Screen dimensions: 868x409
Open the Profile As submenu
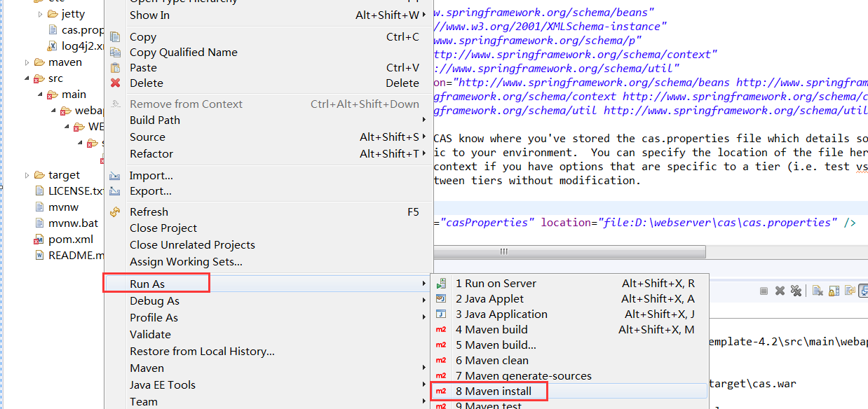pyautogui.click(x=269, y=318)
